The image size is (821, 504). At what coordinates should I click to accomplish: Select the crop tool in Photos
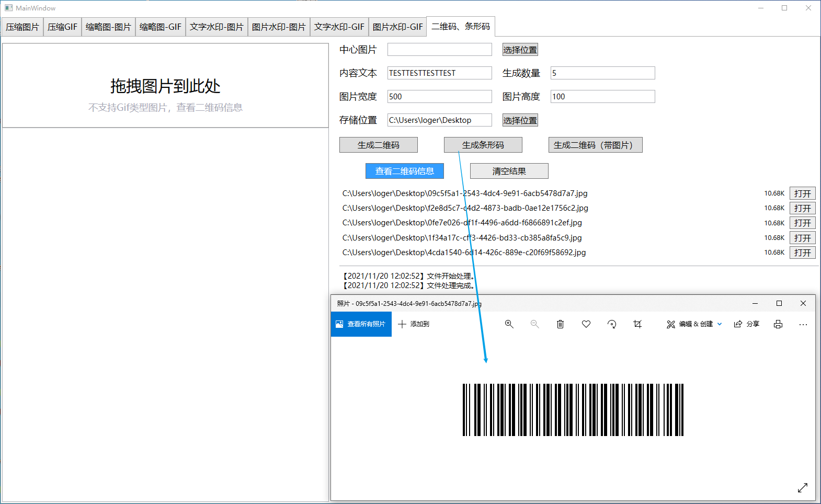click(x=637, y=324)
